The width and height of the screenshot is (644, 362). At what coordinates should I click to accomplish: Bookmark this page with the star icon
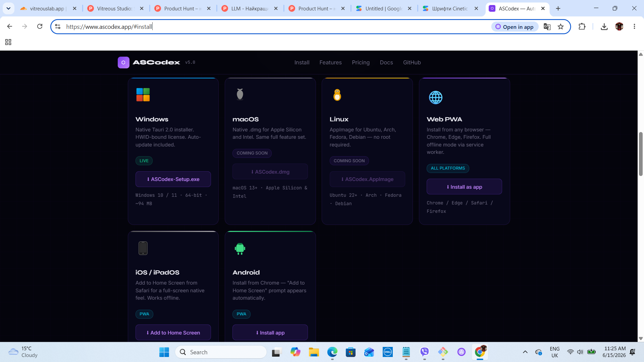560,27
